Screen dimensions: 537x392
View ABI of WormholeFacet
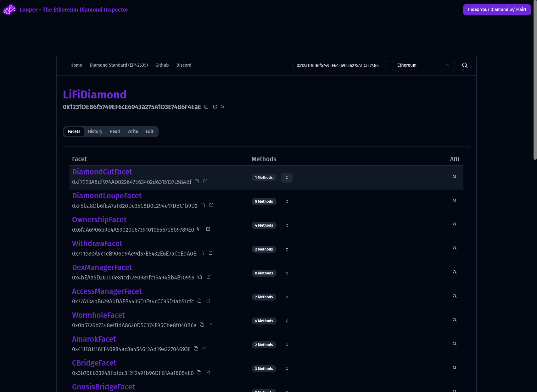455,320
